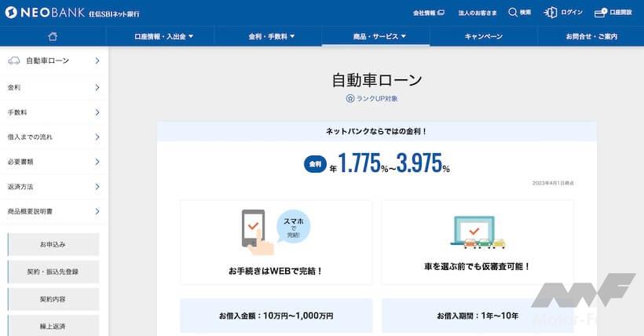
Task: Expand 商品・サービス dropdown menu
Action: pos(379,37)
